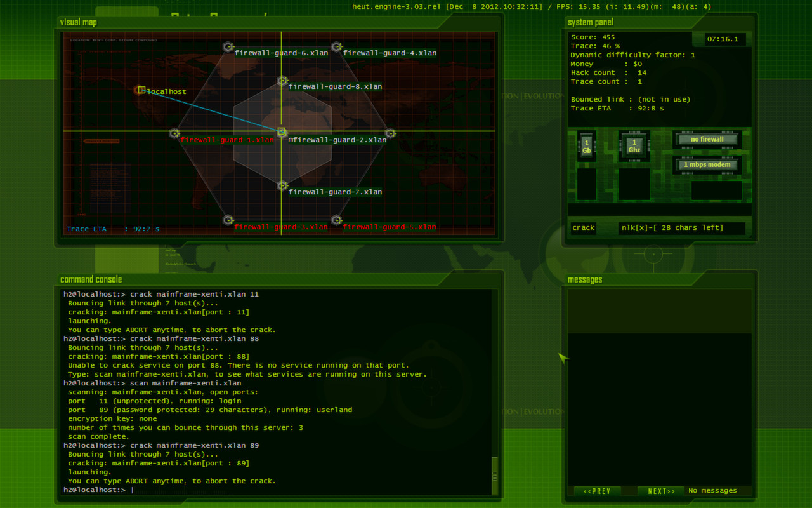This screenshot has height=508, width=812.
Task: Select the 'no firewall' hardware slot
Action: [707, 139]
